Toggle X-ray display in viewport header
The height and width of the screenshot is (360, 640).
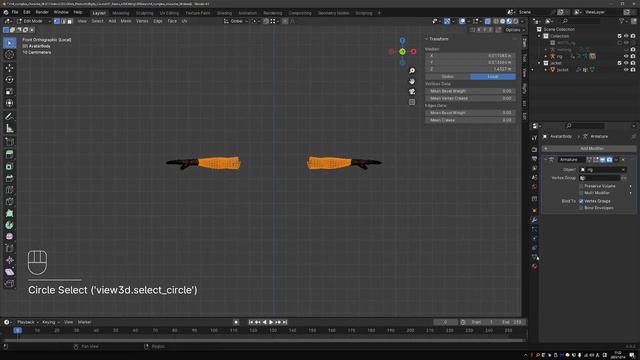tap(488, 21)
